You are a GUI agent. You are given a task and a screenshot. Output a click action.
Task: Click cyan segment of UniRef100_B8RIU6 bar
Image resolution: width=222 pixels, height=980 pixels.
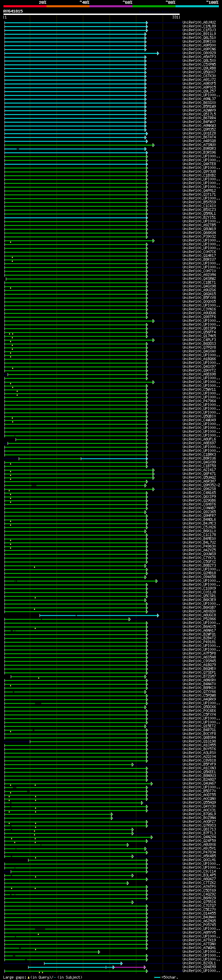click(114, 459)
